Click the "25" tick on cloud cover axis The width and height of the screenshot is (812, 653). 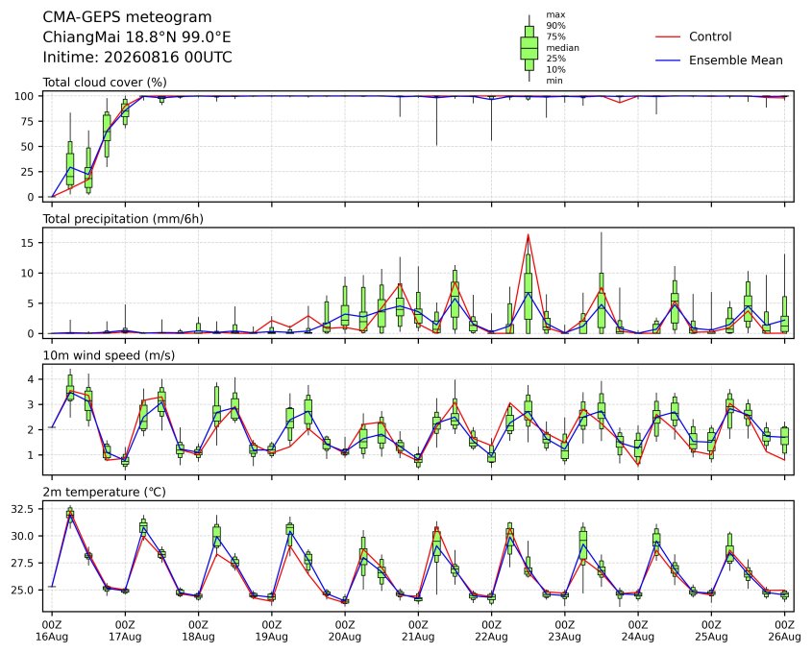point(28,172)
